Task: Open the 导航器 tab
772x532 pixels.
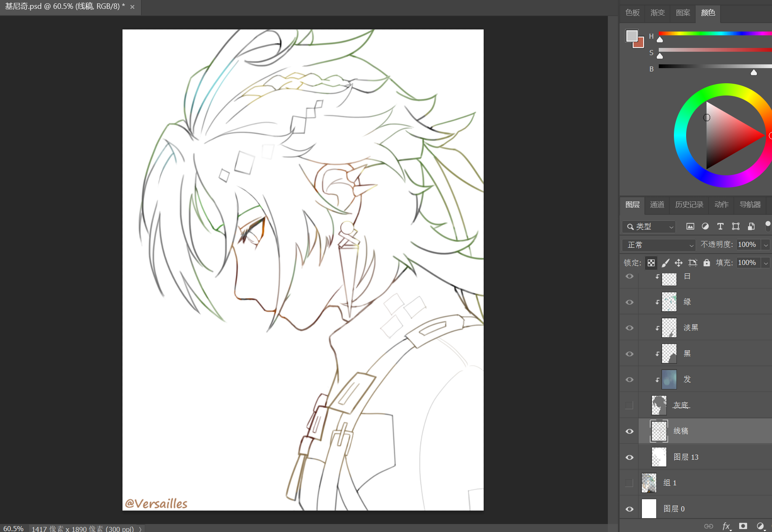Action: [x=750, y=205]
